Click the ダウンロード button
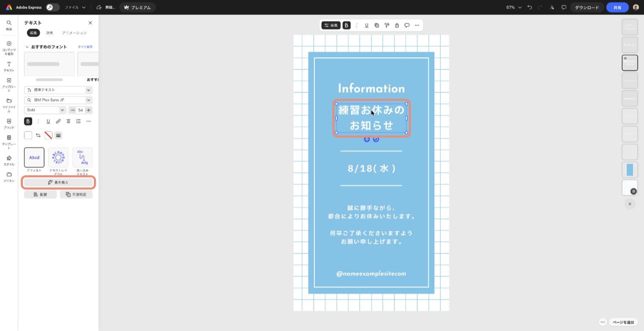This screenshot has height=331, width=644. click(587, 7)
